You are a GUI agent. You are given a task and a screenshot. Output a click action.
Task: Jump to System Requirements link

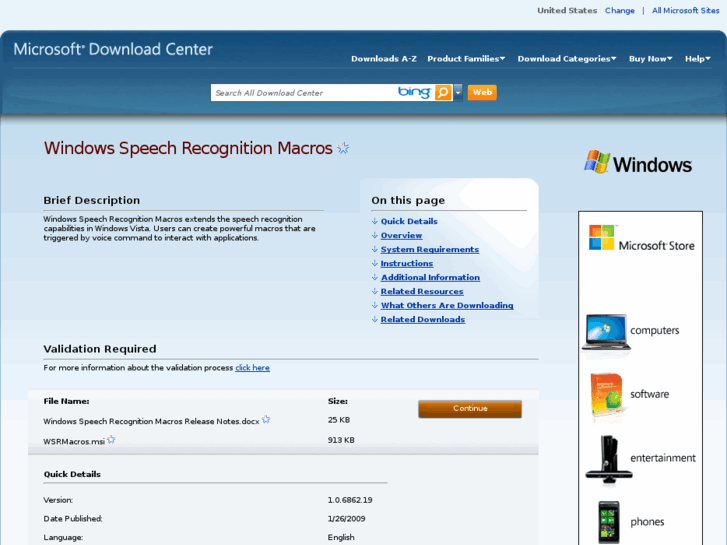(430, 250)
